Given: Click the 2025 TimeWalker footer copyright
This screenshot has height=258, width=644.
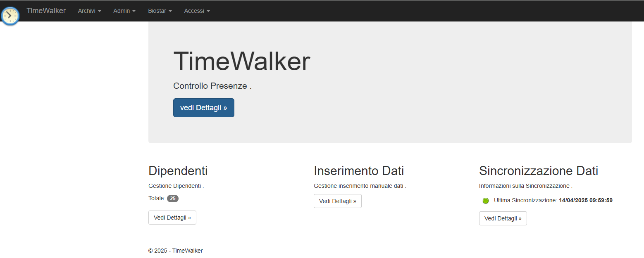Looking at the screenshot, I should (x=175, y=251).
